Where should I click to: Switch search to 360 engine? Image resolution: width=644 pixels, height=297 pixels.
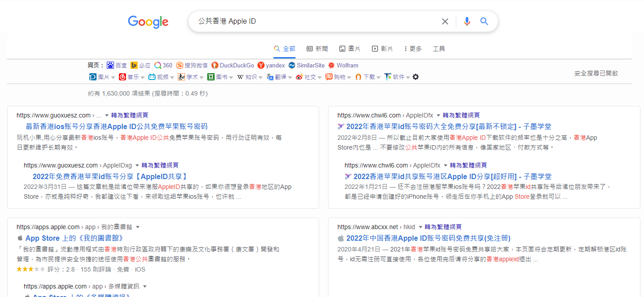point(163,65)
